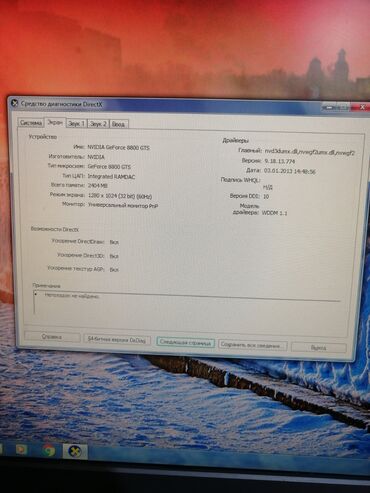Open the media player taskbar icon

click(x=21, y=450)
